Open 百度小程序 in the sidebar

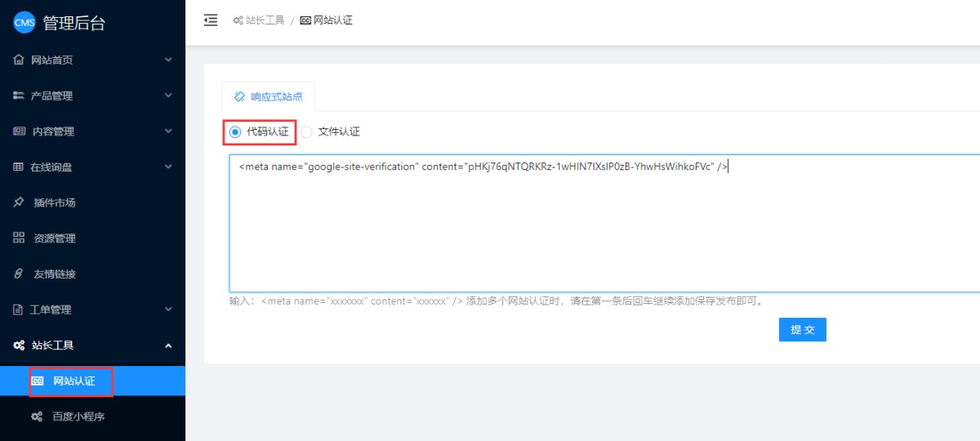click(92, 416)
